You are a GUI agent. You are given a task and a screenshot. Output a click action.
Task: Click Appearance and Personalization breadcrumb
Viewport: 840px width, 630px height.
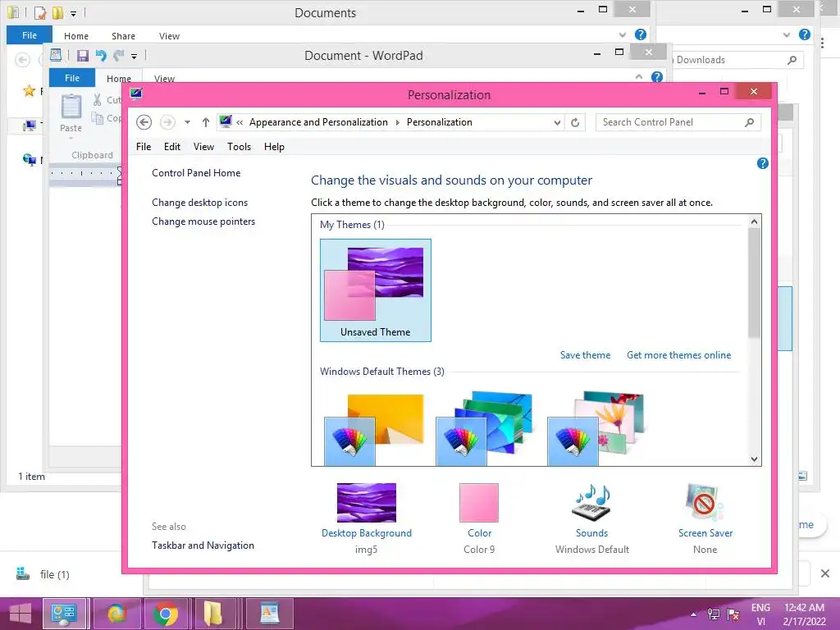(318, 122)
